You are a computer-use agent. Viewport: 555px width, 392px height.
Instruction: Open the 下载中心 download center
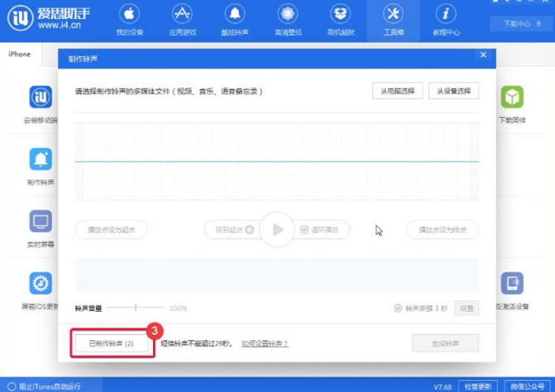coord(522,24)
